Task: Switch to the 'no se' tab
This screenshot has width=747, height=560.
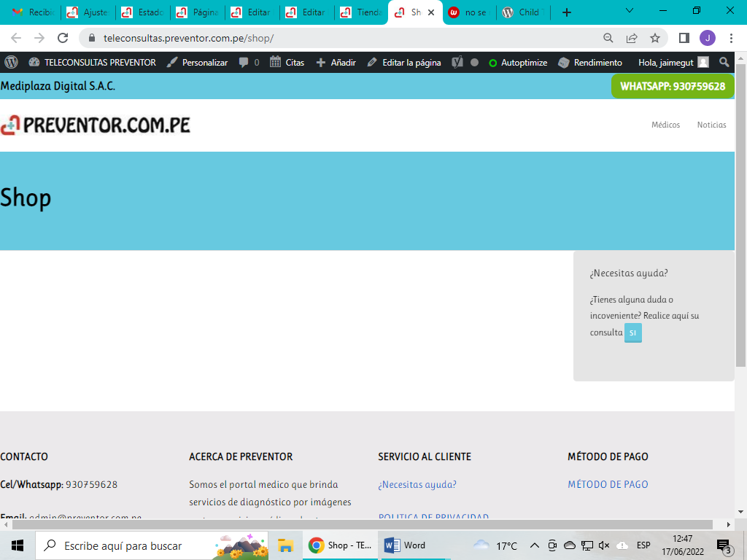Action: [x=469, y=12]
